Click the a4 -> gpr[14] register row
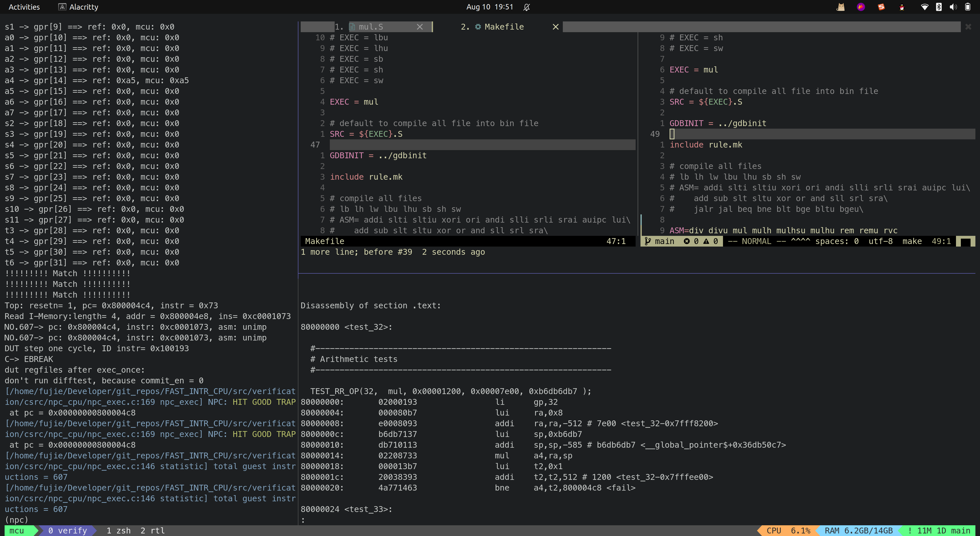 [x=97, y=81]
